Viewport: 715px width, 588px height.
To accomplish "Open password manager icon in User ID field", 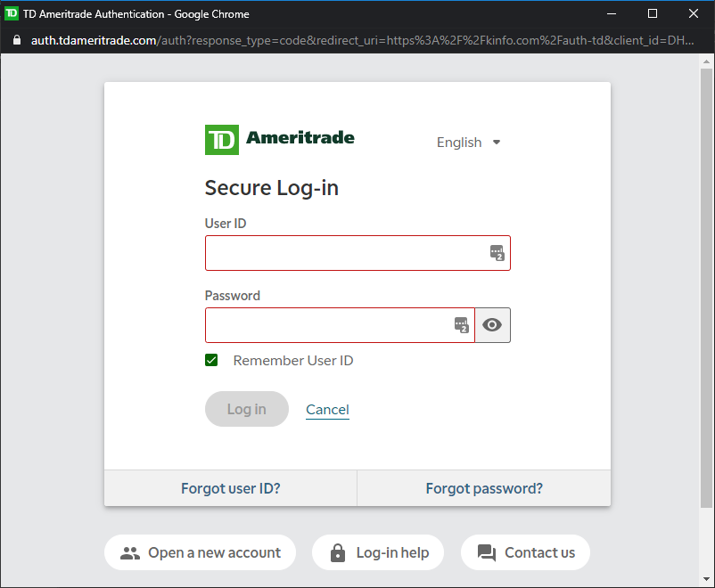I will [x=497, y=252].
